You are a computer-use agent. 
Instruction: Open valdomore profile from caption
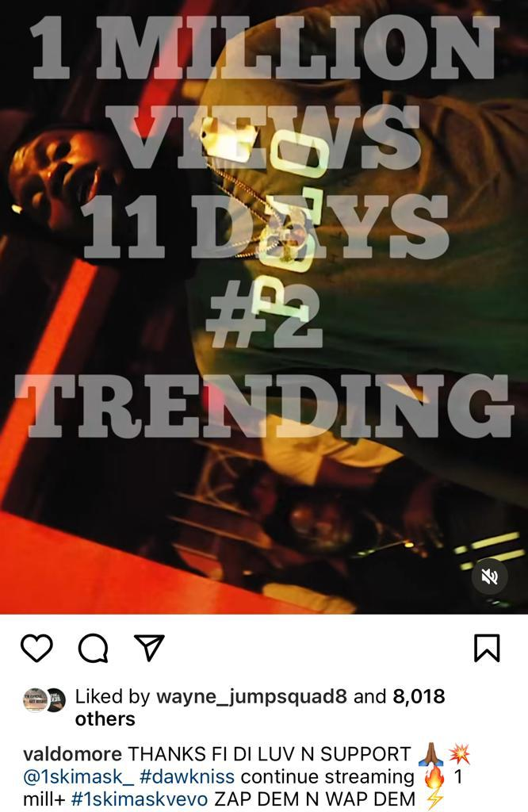point(72,754)
